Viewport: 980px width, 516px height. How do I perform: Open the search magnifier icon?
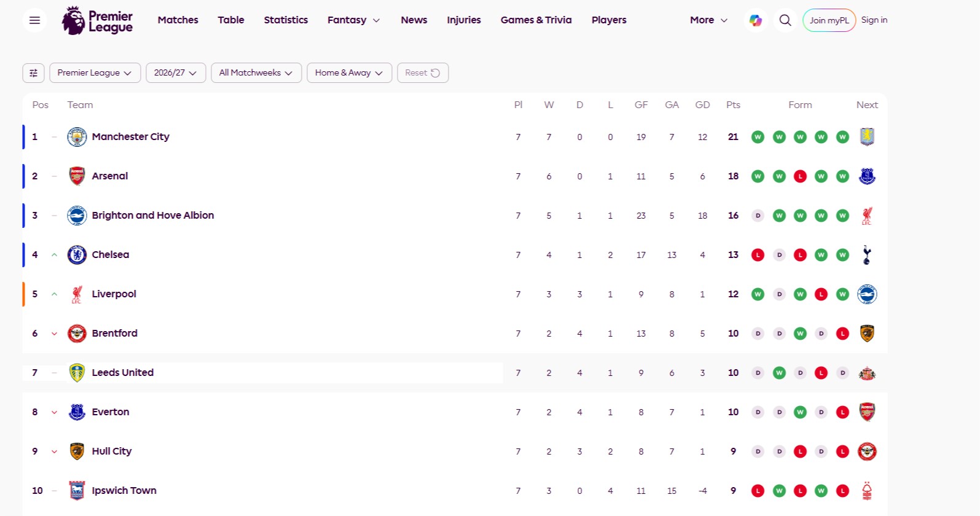(x=785, y=20)
